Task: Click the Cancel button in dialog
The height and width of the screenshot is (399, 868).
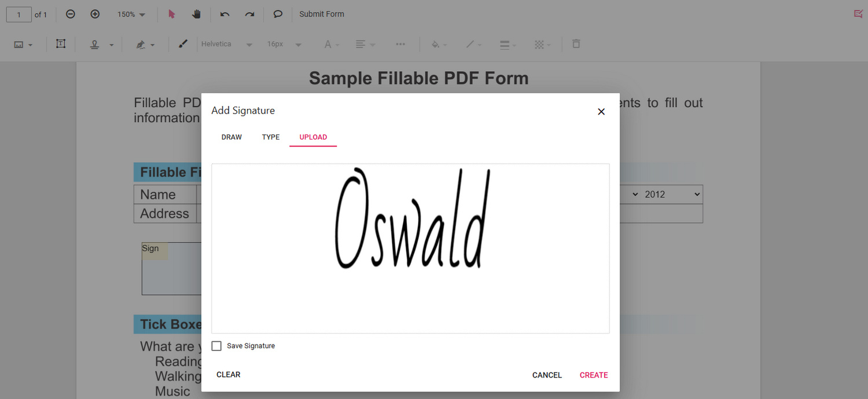Action: [x=547, y=375]
